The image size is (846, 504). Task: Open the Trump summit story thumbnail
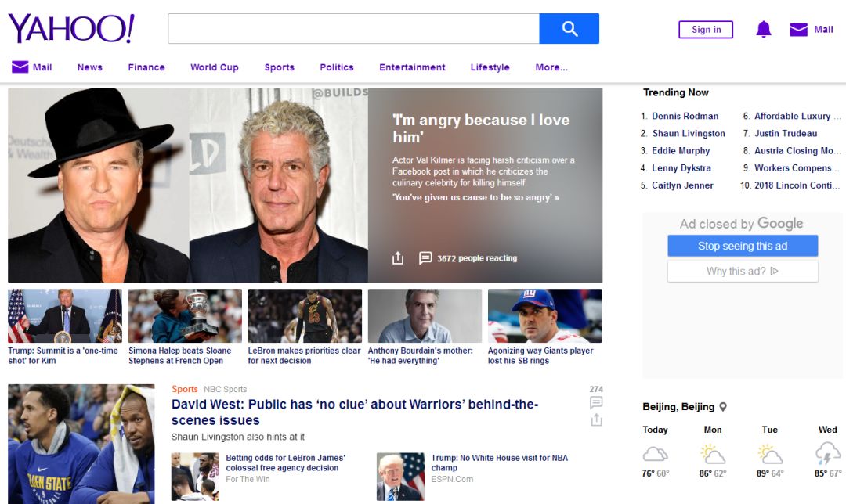[65, 316]
